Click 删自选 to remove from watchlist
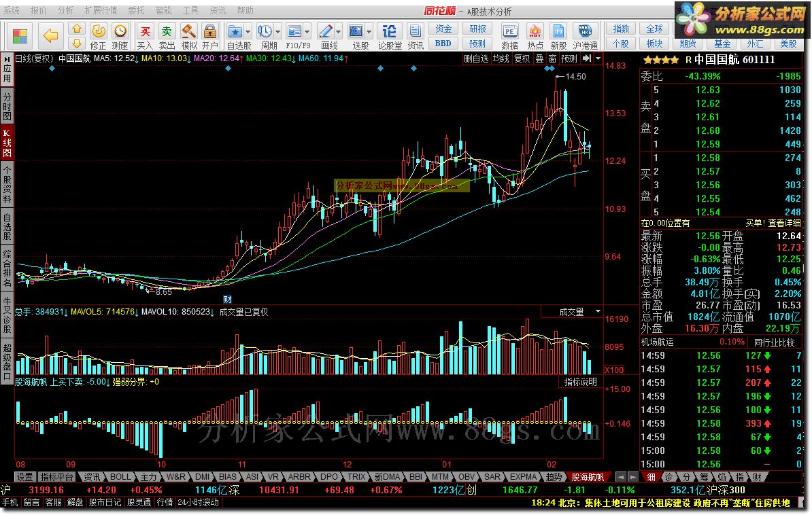This screenshot has width=812, height=515. pos(476,58)
